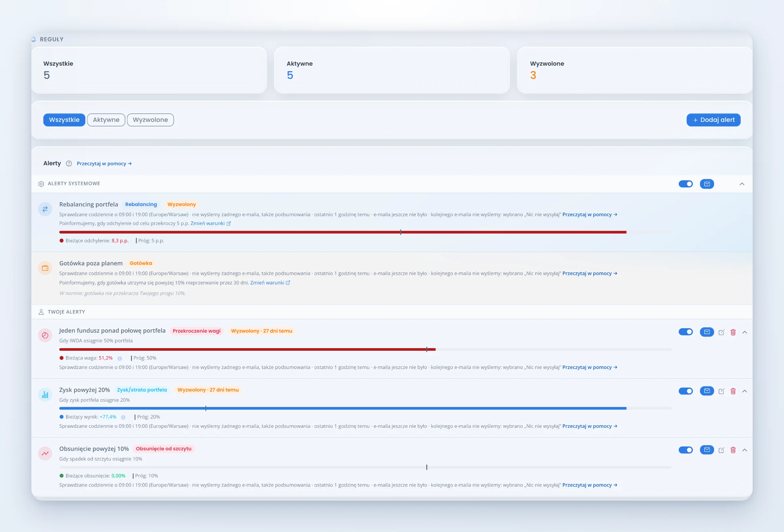This screenshot has height=532, width=784.
Task: Switch off the Jeden fundusz alert toggle
Action: click(685, 332)
